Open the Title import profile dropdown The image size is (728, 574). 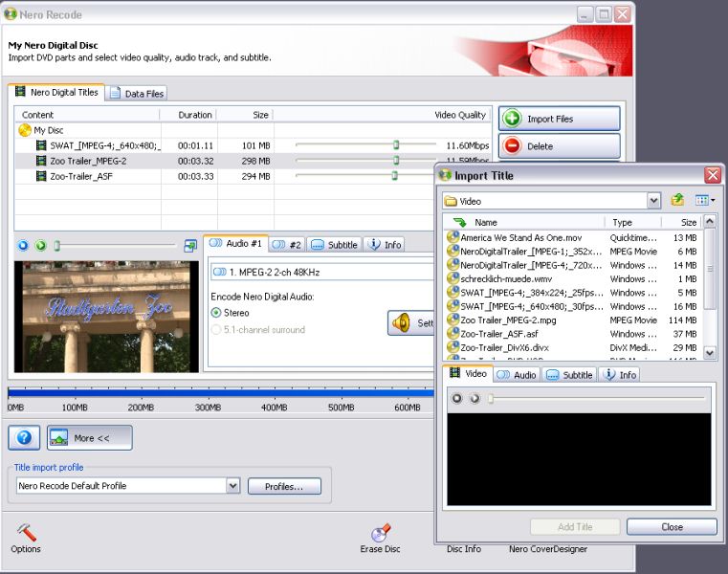click(x=128, y=486)
